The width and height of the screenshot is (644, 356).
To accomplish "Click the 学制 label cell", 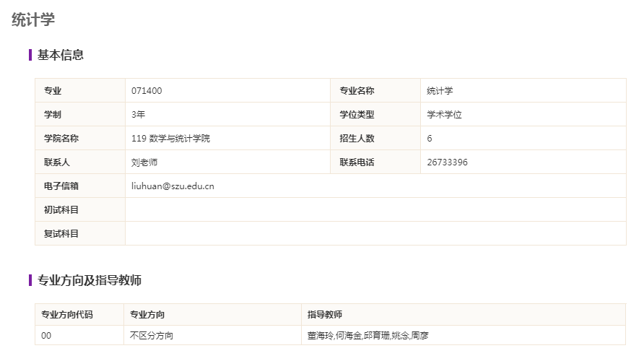I will click(x=80, y=114).
